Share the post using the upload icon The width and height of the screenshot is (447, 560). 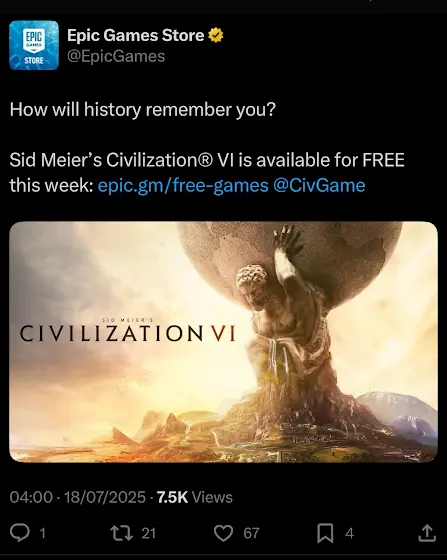427,533
